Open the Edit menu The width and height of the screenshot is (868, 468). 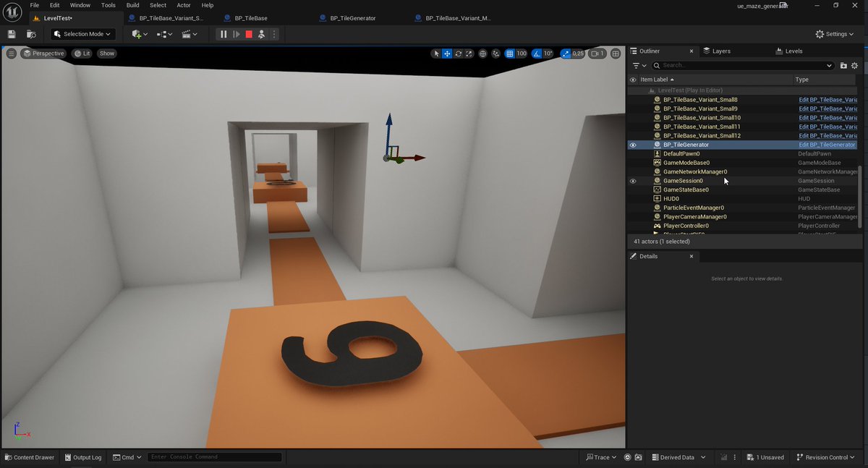55,5
